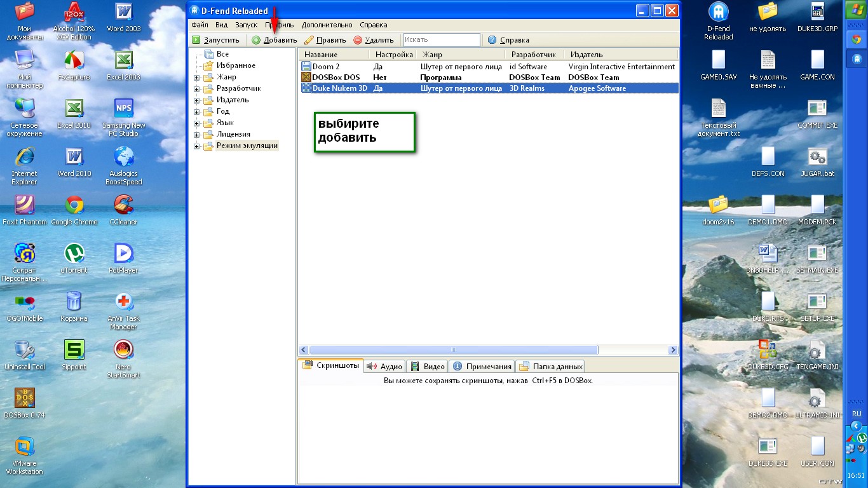Select the VMware Workstation desktop icon

(x=24, y=456)
